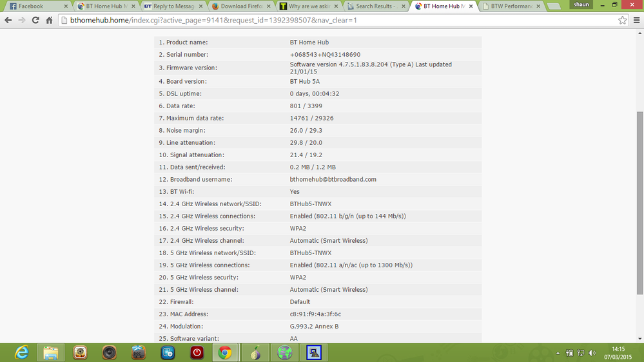Click the 2.4 GHz Wireless security label

[x=201, y=228]
